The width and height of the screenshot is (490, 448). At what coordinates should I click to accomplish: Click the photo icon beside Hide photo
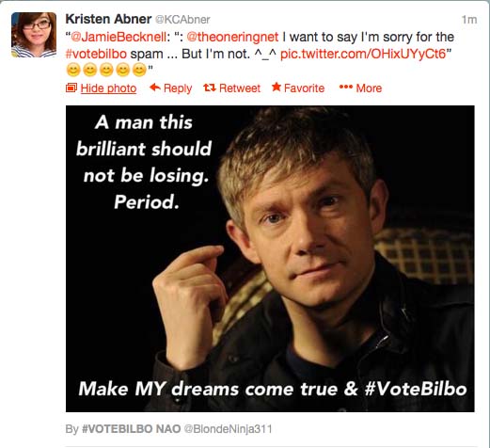tap(71, 88)
